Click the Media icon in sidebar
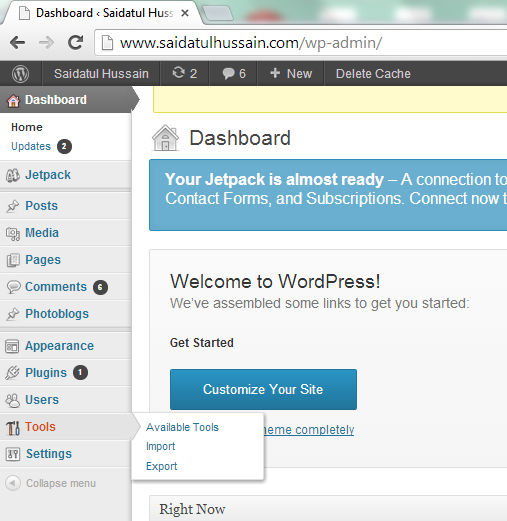The image size is (507, 521). coord(13,233)
